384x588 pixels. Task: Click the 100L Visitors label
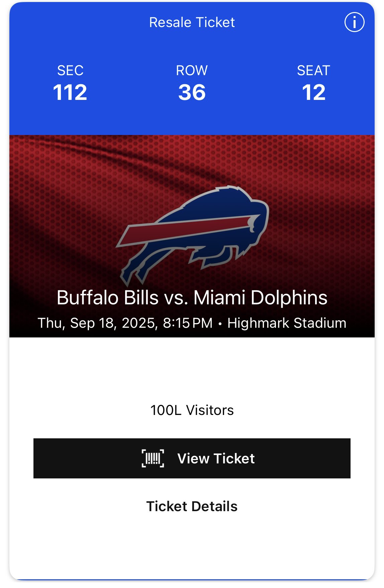point(192,410)
